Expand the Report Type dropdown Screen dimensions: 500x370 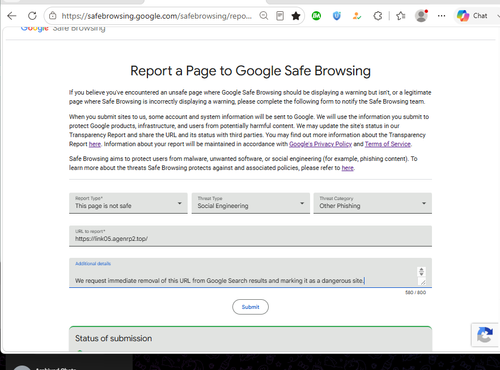click(128, 203)
